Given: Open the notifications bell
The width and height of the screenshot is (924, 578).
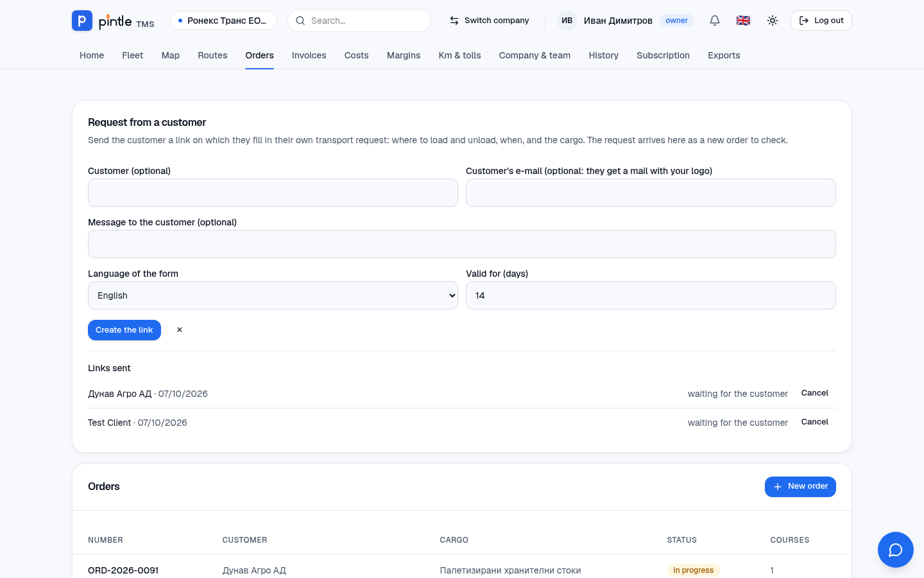Looking at the screenshot, I should [715, 21].
